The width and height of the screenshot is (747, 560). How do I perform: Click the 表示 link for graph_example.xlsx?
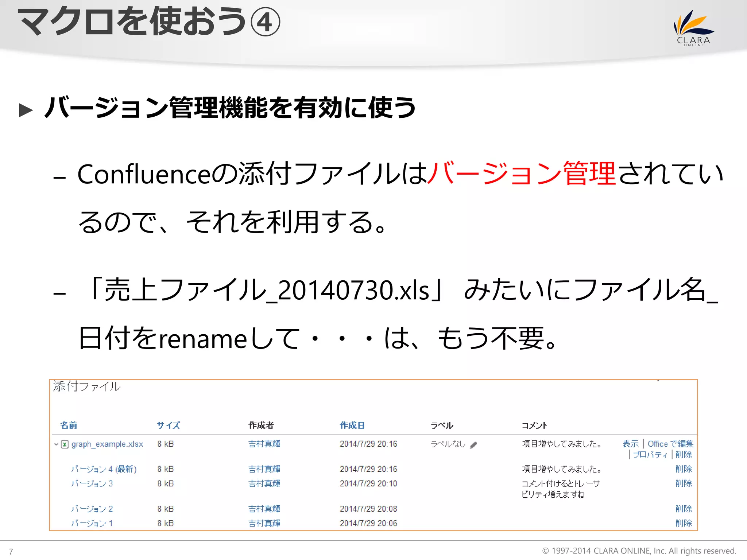(631, 444)
